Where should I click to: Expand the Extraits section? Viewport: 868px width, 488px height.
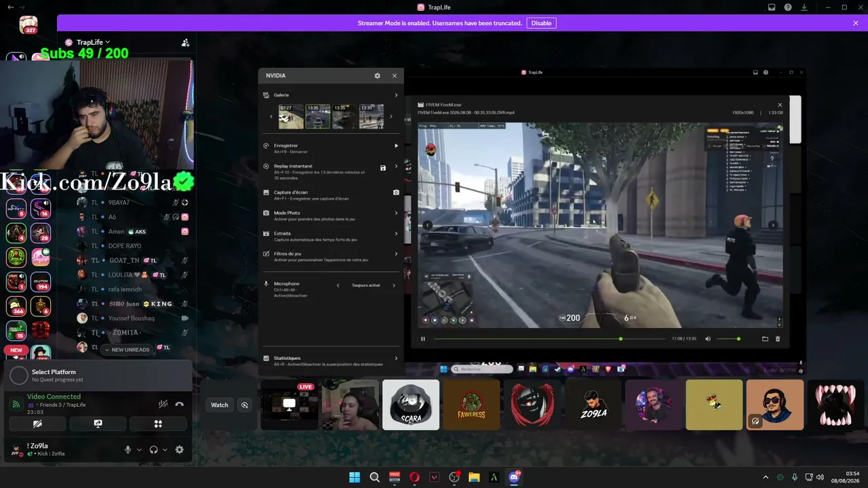coord(396,233)
